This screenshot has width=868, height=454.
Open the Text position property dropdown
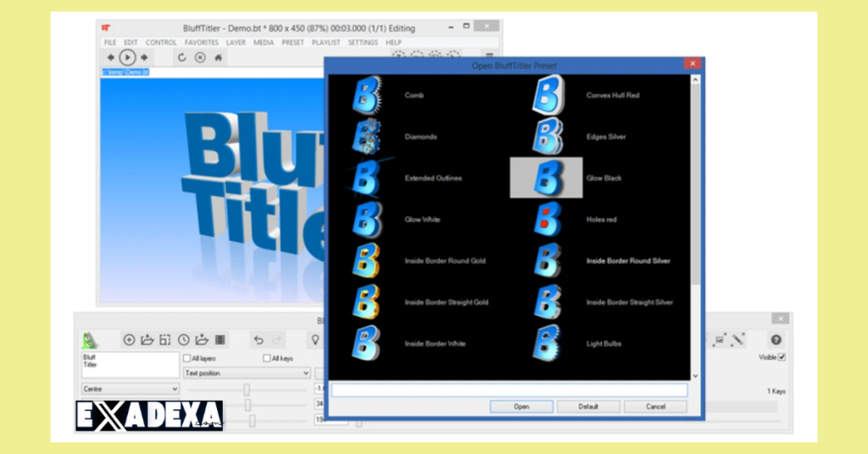click(x=247, y=374)
